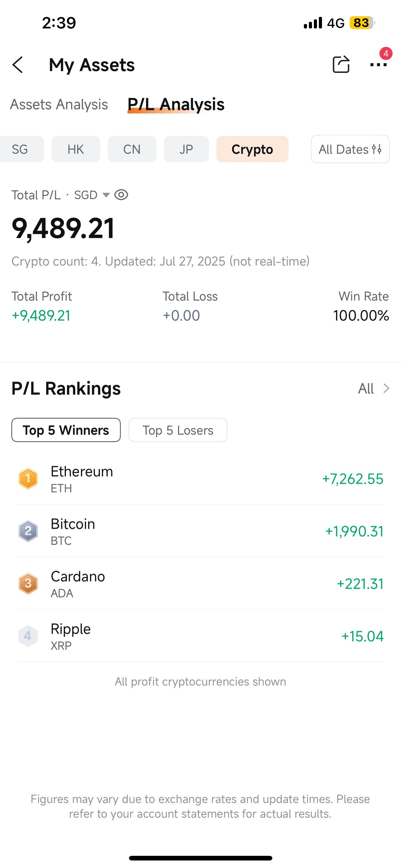Open the All Dates filter
401x868 pixels.
click(350, 149)
